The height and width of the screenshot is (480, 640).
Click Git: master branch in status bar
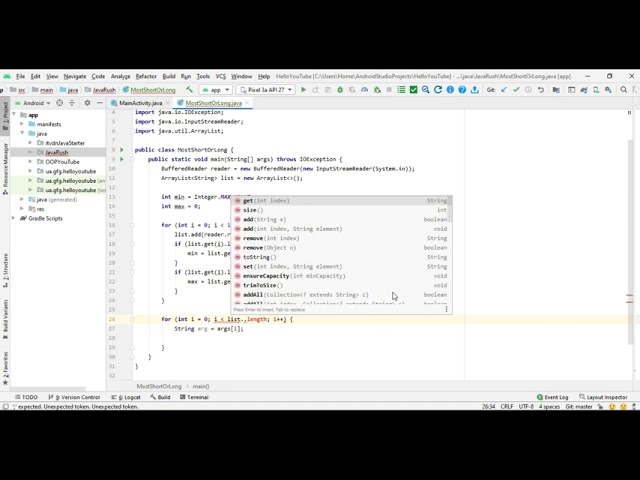579,407
